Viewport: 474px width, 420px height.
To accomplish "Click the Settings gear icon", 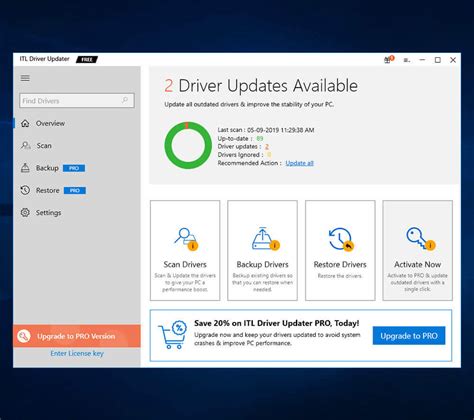I will coord(25,213).
